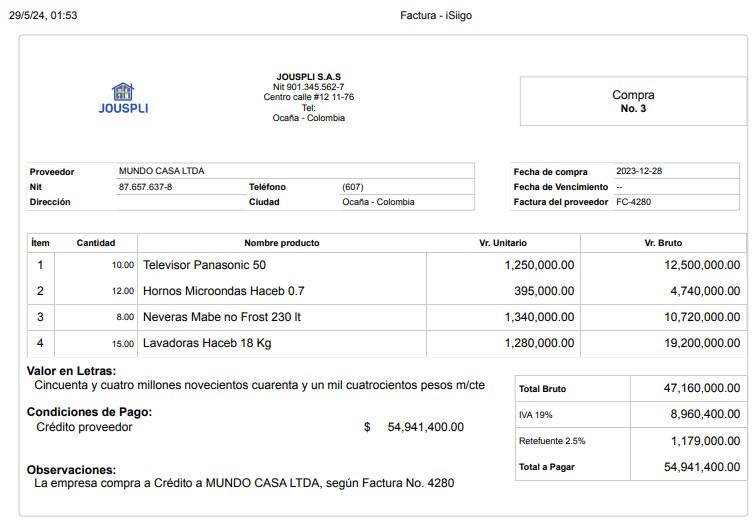Viewport: 756px width, 529px height.
Task: Click the $ 54,941,400.00 payment condition amount
Action: (414, 427)
